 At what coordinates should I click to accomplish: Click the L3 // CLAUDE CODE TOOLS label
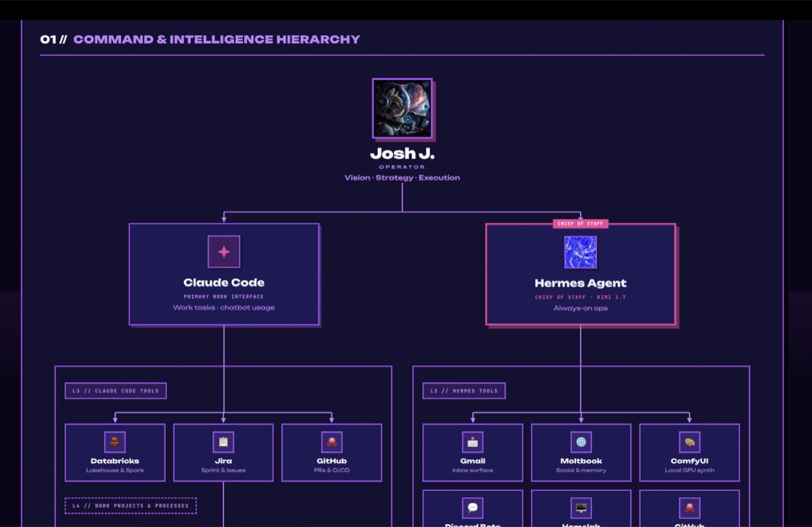tap(115, 391)
